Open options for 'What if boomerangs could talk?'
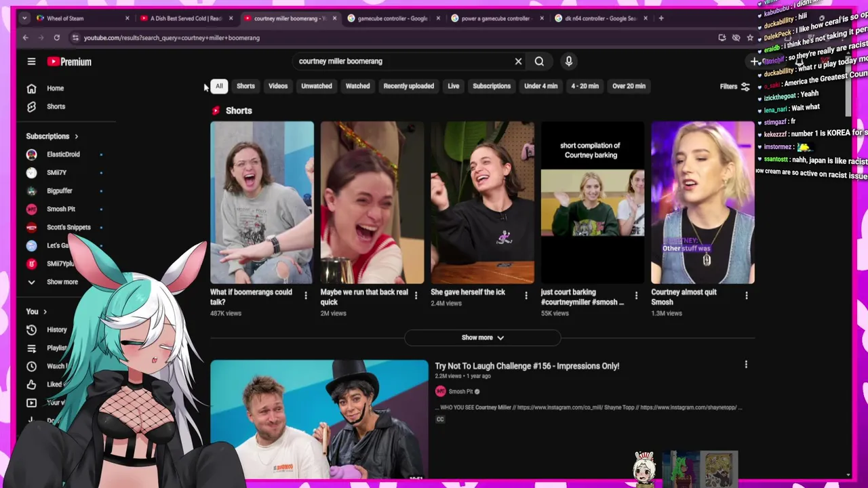The width and height of the screenshot is (868, 488). 306,296
